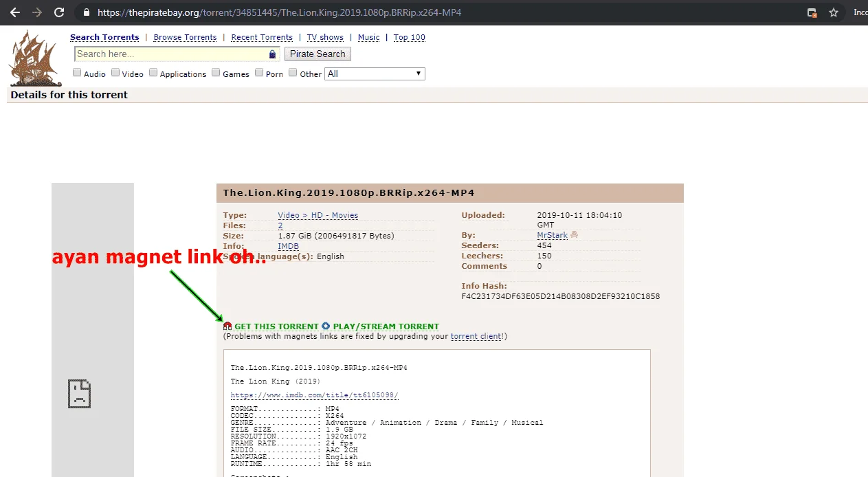The image size is (868, 477).
Task: Bookmark page with the star icon
Action: pyautogui.click(x=834, y=12)
